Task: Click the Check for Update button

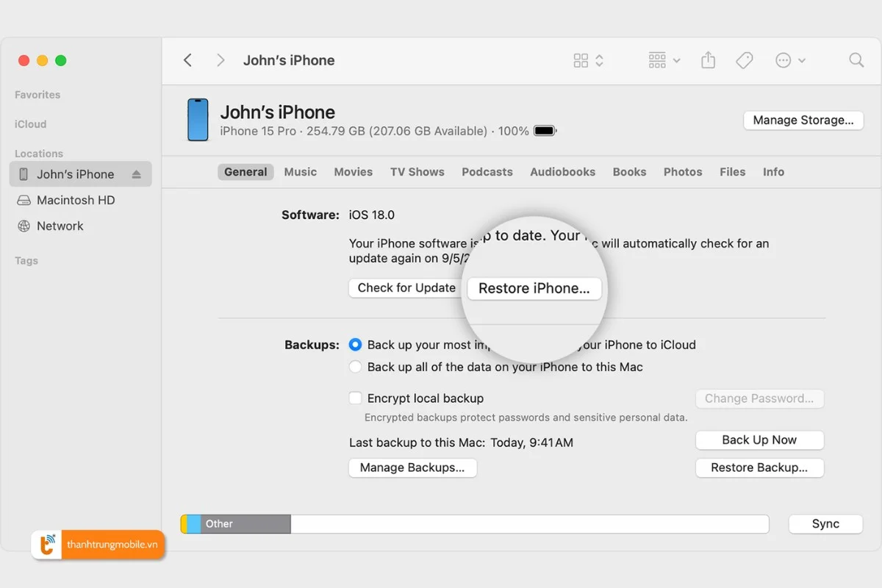Action: (x=404, y=287)
